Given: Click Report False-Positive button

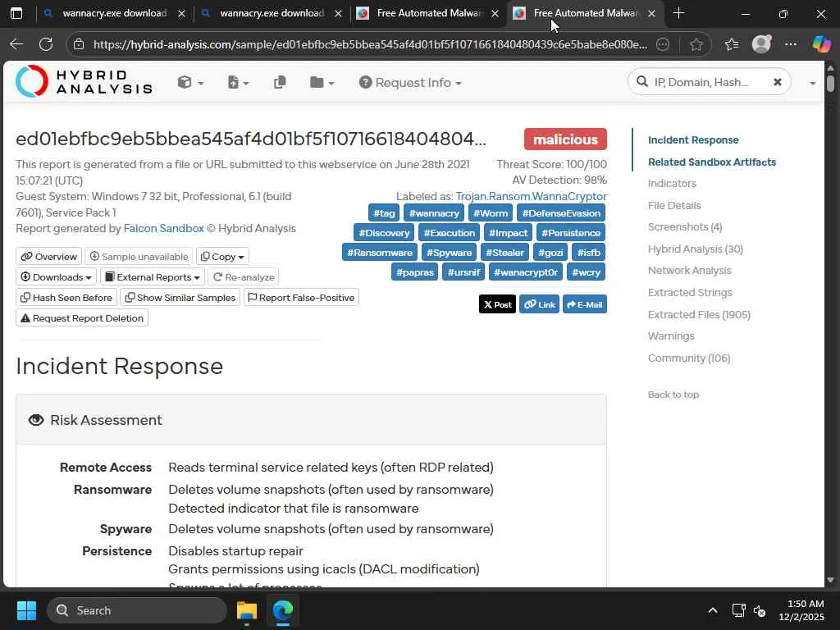Looking at the screenshot, I should [301, 297].
